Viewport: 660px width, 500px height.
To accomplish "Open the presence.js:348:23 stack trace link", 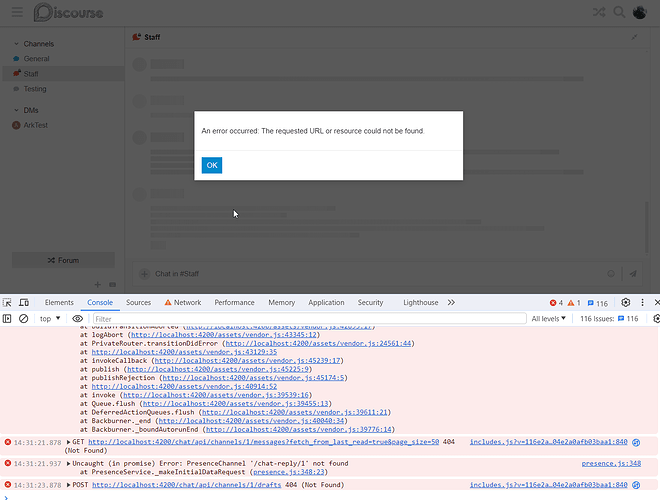I will tap(289, 472).
